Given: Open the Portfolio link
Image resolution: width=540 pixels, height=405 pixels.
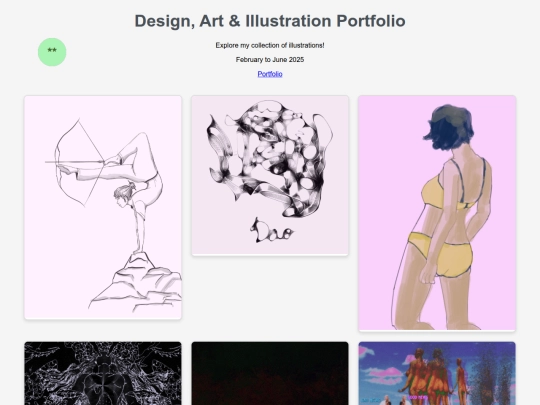Looking at the screenshot, I should (270, 74).
